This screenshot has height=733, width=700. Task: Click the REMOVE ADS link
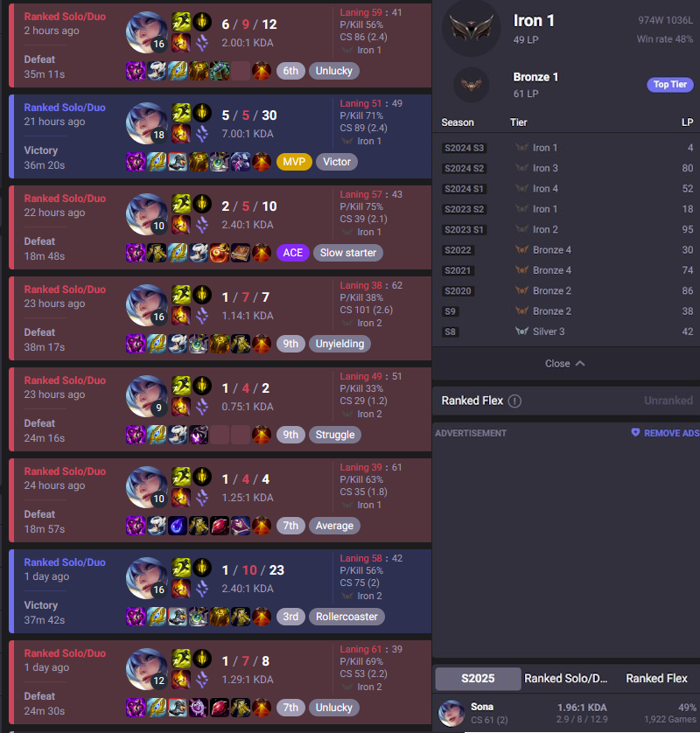coord(671,433)
